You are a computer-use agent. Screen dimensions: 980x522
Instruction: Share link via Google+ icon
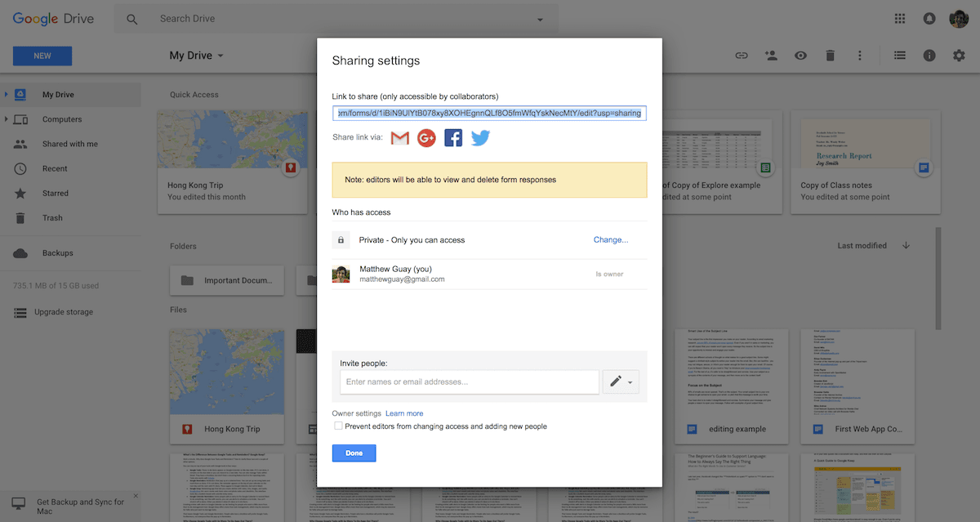(x=426, y=138)
